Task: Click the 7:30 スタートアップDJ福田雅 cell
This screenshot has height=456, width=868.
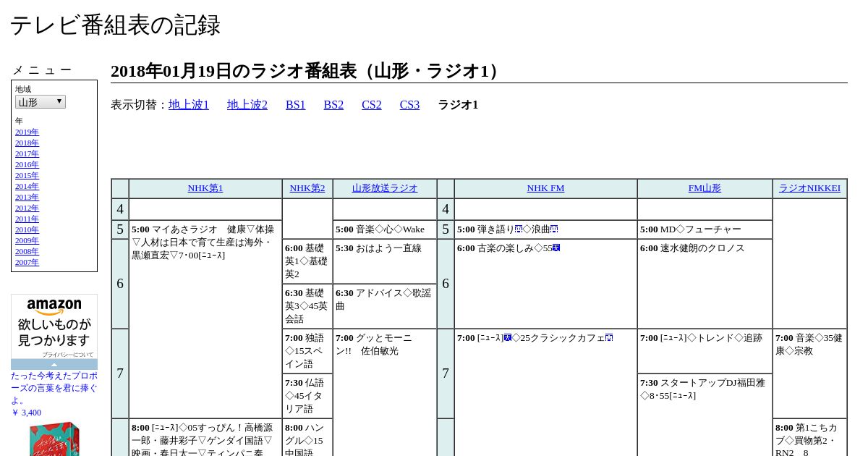Action: pyautogui.click(x=705, y=415)
